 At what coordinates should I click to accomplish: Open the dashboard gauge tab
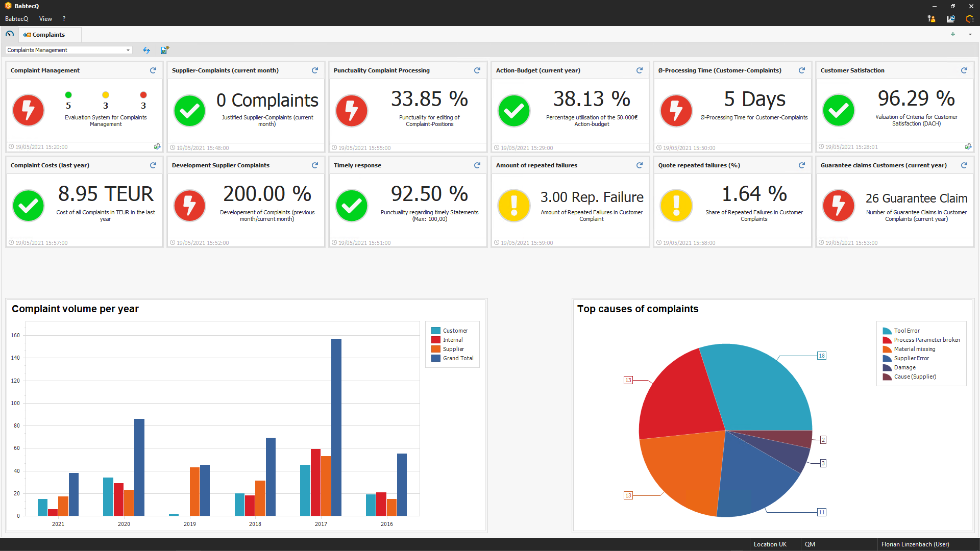(x=10, y=34)
